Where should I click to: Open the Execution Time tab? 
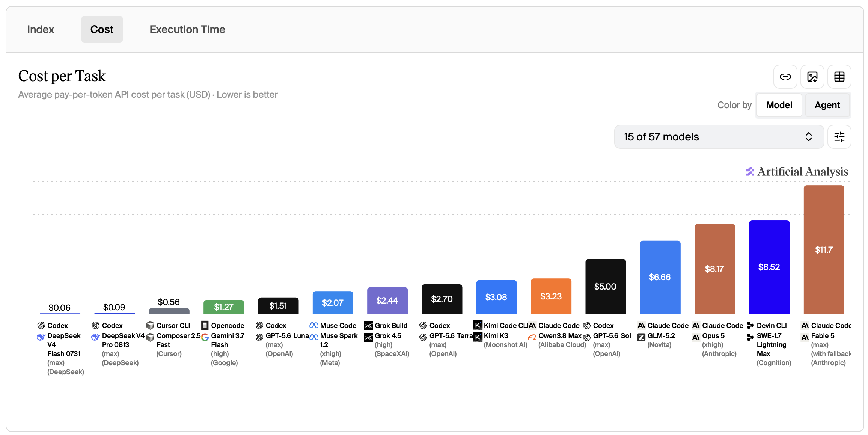click(x=187, y=29)
